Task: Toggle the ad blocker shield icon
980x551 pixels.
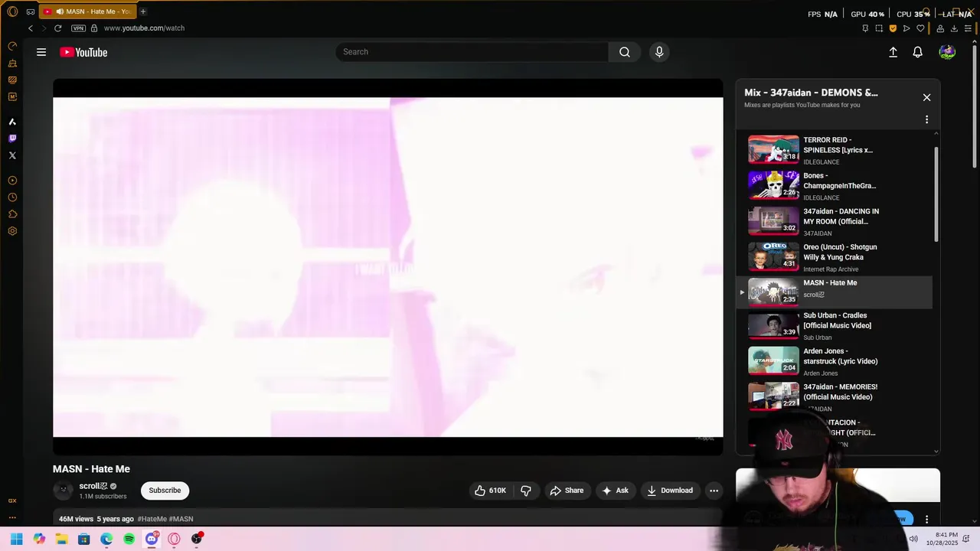Action: (893, 28)
